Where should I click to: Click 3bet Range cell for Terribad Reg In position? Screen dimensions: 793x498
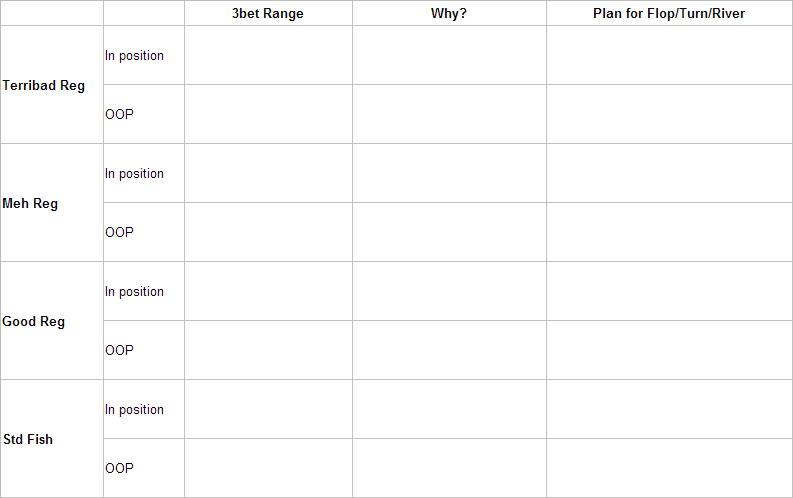click(x=269, y=55)
